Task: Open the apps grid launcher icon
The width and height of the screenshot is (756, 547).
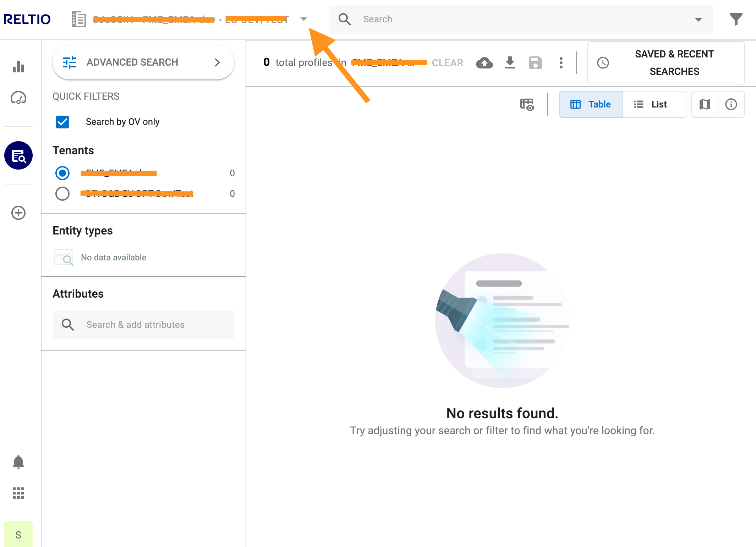Action: point(18,493)
